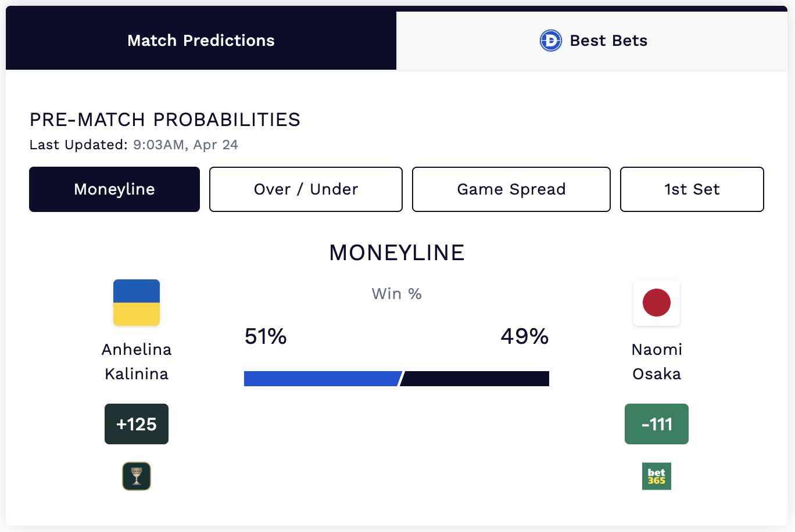Open the Match Predictions tab
Viewport: 795px width, 532px height.
pyautogui.click(x=200, y=41)
